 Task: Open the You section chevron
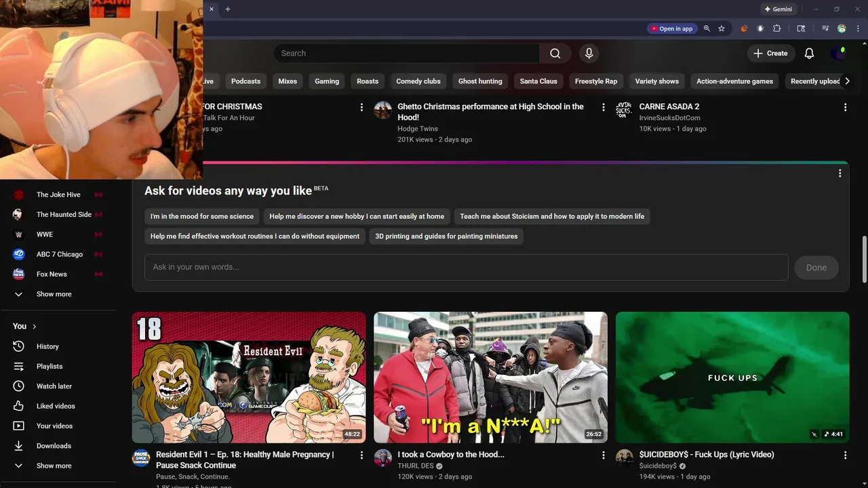[x=34, y=327]
